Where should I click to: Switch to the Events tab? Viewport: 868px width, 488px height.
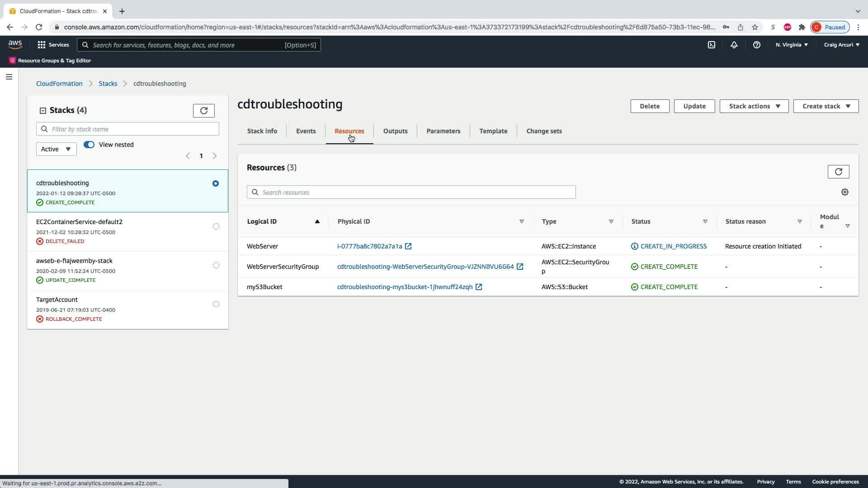306,131
